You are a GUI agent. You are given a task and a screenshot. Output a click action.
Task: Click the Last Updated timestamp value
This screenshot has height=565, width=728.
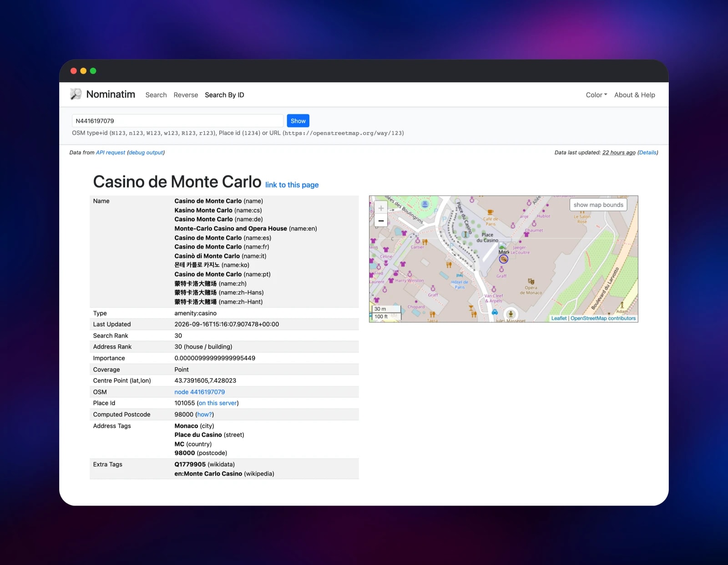coord(227,324)
